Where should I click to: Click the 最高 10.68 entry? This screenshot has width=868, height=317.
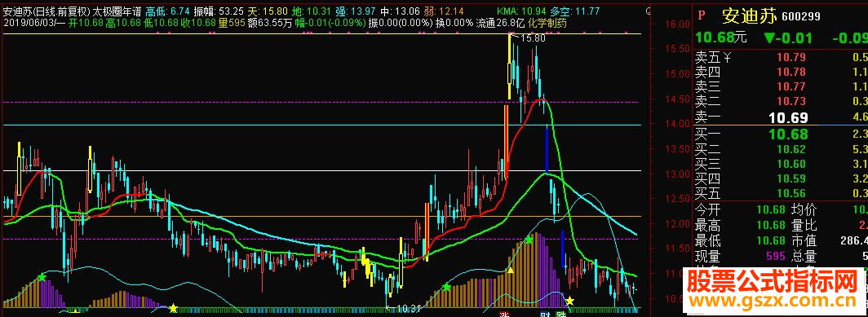coord(740,225)
